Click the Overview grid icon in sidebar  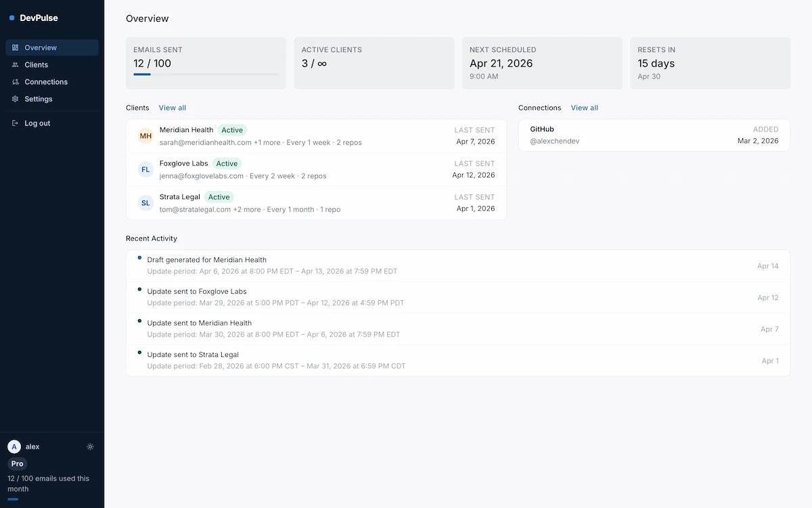pyautogui.click(x=16, y=47)
